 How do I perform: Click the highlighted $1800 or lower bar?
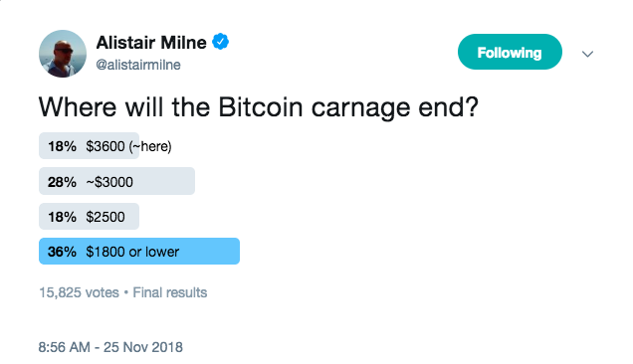[x=139, y=251]
